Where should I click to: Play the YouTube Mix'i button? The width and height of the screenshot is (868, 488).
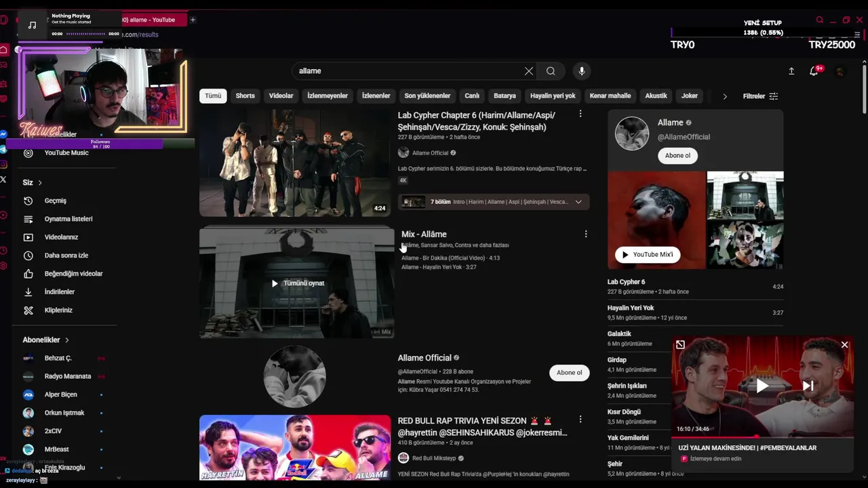(647, 254)
